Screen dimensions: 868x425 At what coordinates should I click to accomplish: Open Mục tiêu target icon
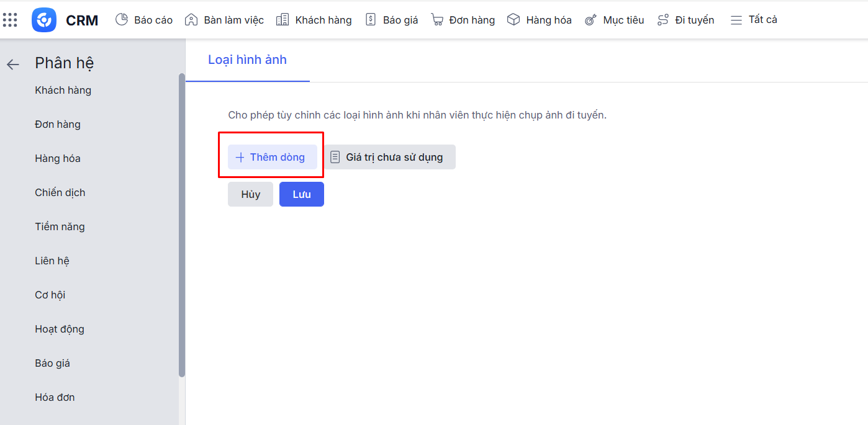590,20
